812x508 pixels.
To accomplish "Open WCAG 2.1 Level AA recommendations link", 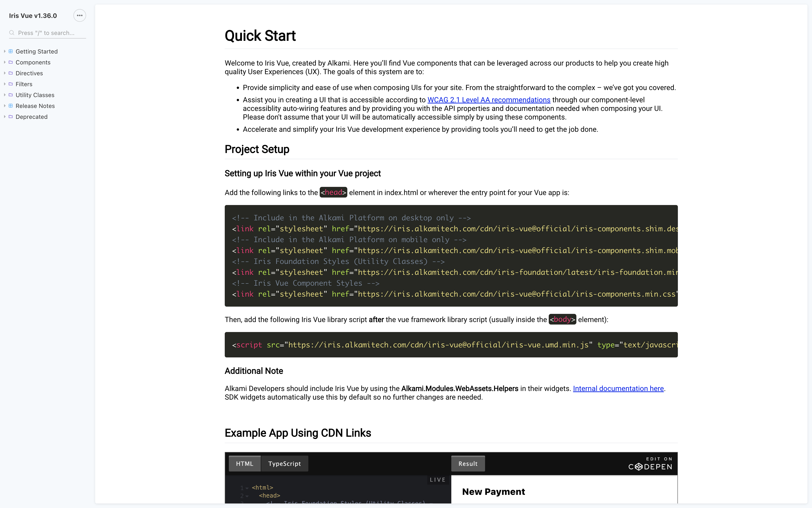I will pyautogui.click(x=489, y=100).
